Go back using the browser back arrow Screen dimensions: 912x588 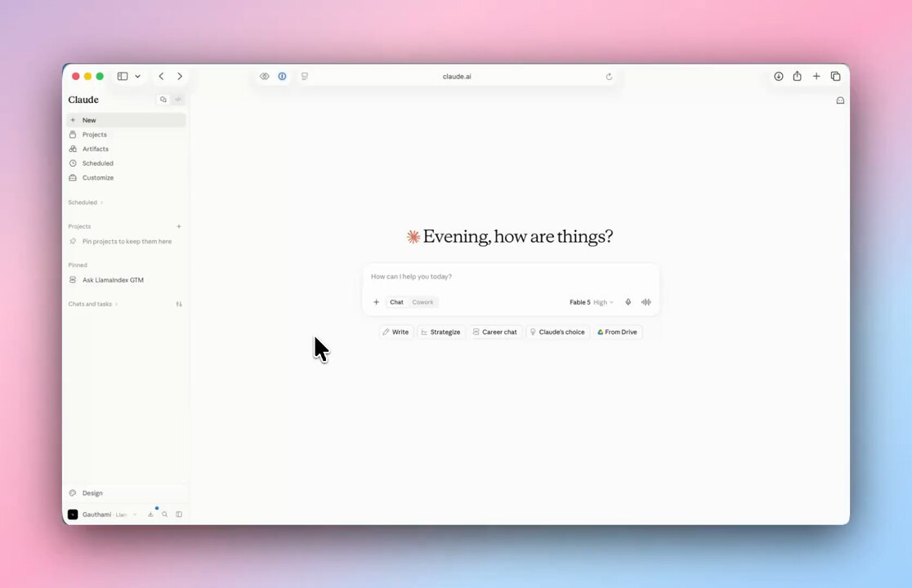click(x=161, y=76)
